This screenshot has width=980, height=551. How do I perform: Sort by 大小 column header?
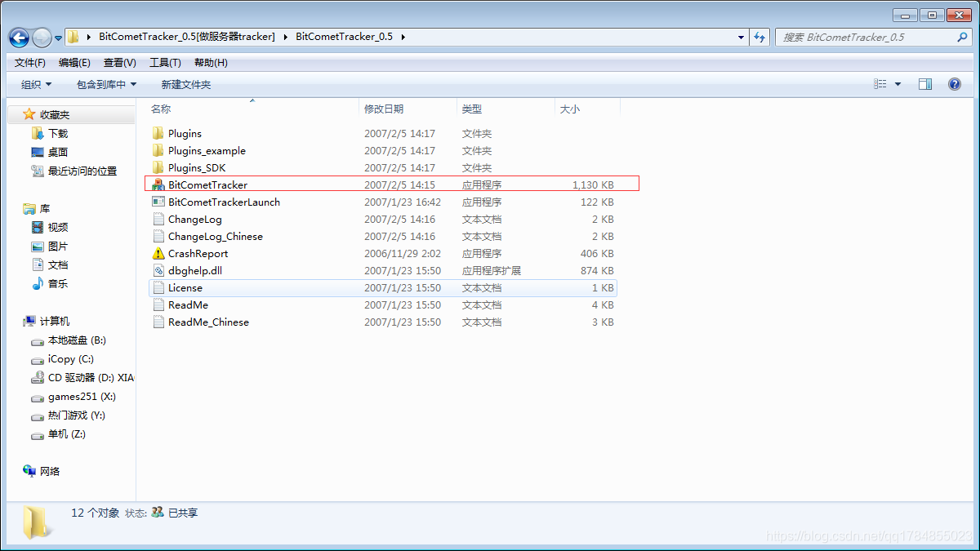coord(570,109)
